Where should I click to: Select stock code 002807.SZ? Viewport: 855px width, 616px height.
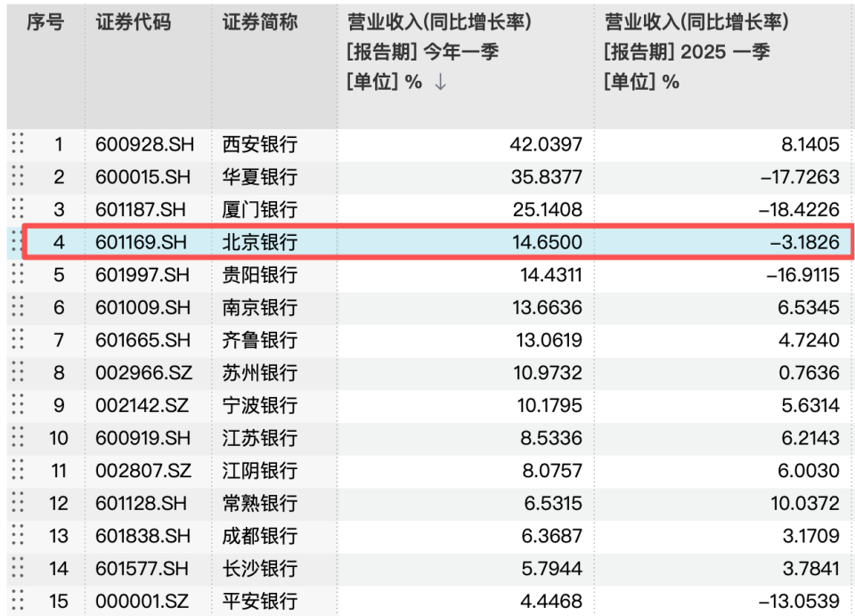click(x=143, y=470)
